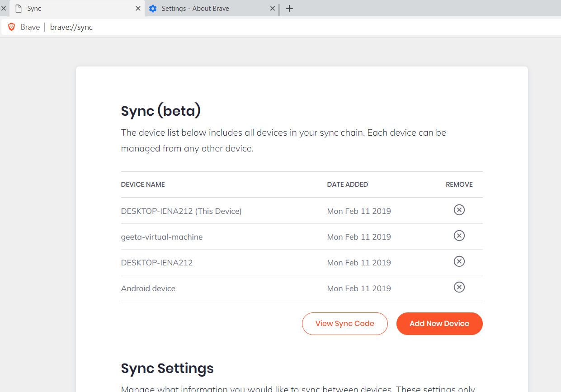Image resolution: width=561 pixels, height=392 pixels.
Task: Close the Sync tab
Action: tap(138, 9)
